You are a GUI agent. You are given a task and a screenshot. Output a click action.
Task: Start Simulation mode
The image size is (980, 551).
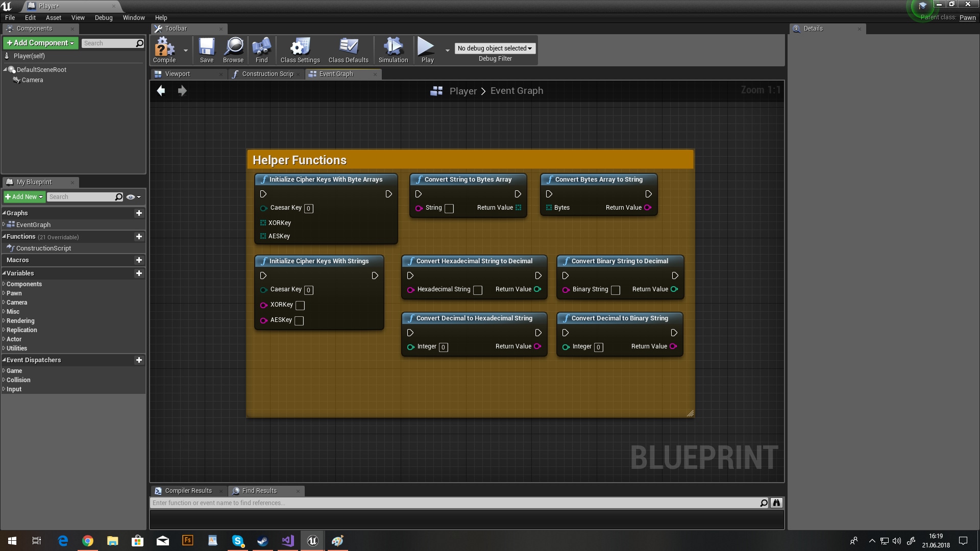coord(393,49)
